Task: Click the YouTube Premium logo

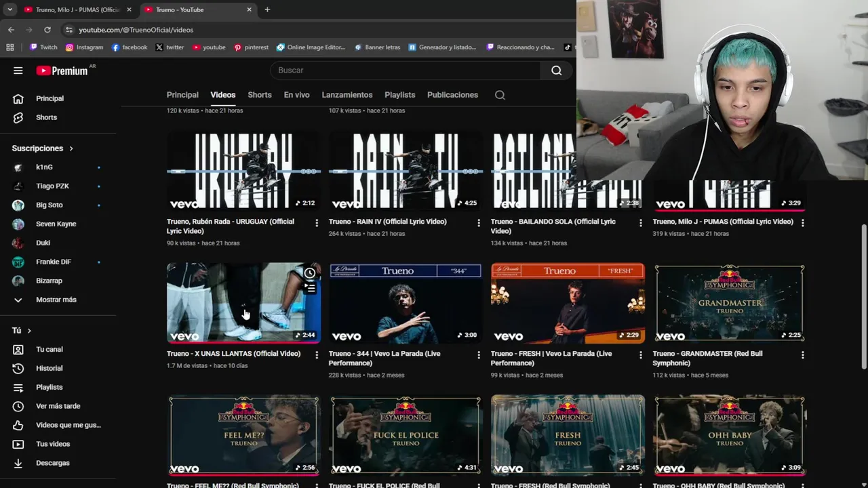Action: pyautogui.click(x=62, y=70)
